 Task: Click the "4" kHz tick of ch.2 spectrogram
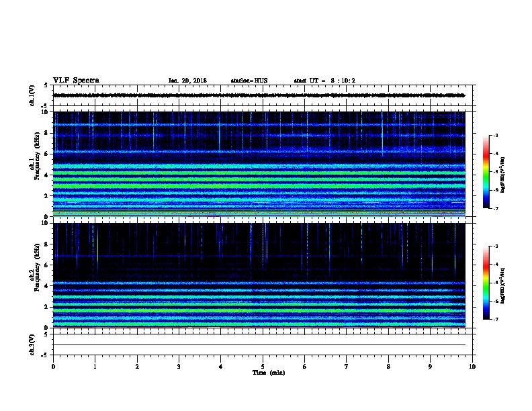(46, 286)
